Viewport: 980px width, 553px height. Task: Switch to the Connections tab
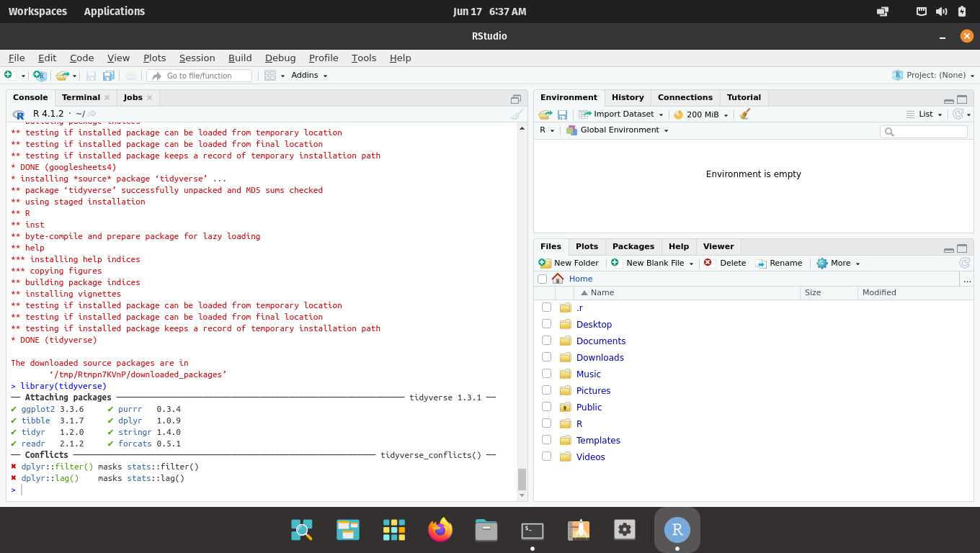685,98
